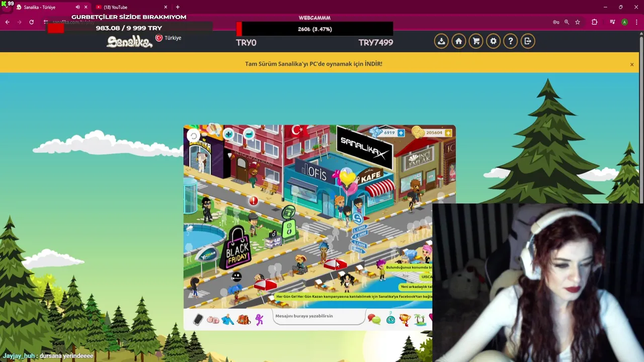644x362 pixels.
Task: Click the diamond balance 6919
Action: [389, 133]
